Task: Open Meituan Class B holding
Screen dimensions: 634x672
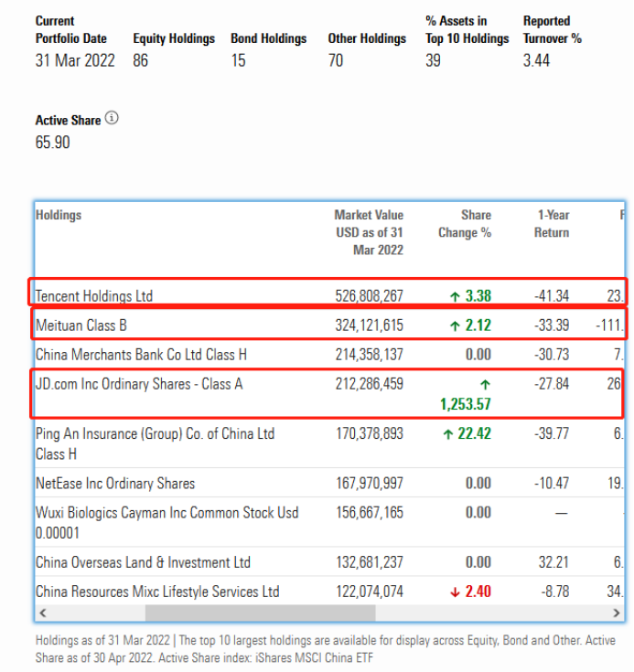Action: [x=82, y=325]
